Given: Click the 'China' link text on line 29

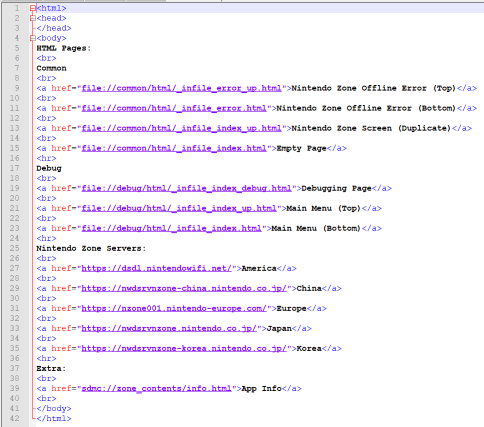Looking at the screenshot, I should (309, 288).
